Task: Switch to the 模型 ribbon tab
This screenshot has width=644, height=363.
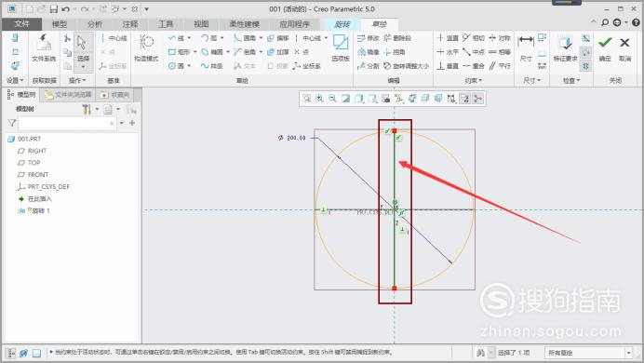Action: [60, 24]
